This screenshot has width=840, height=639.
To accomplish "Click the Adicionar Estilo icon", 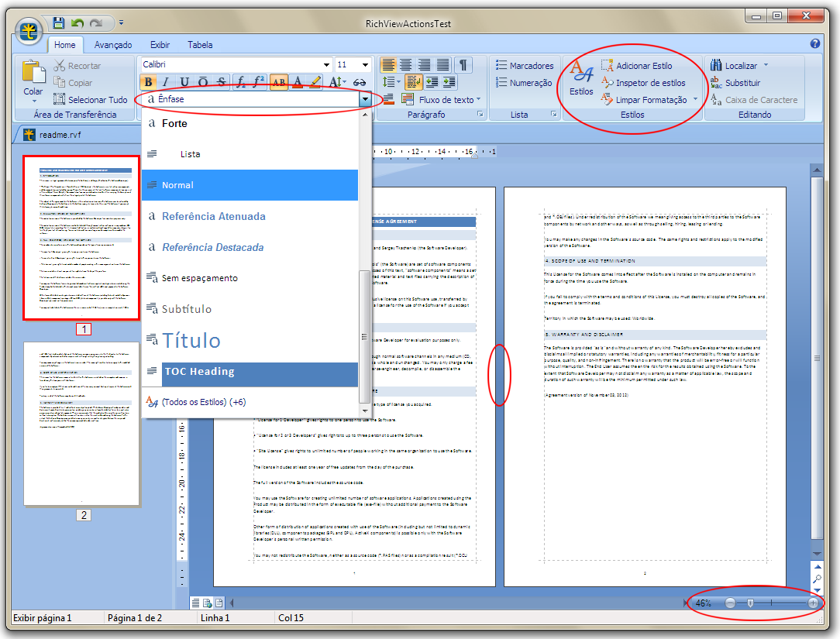I will (608, 66).
